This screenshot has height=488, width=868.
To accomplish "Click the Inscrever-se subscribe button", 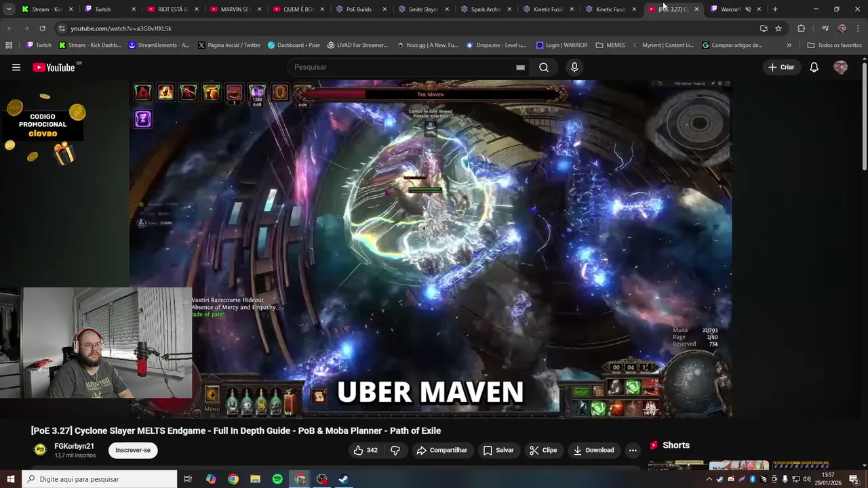I will tap(133, 450).
